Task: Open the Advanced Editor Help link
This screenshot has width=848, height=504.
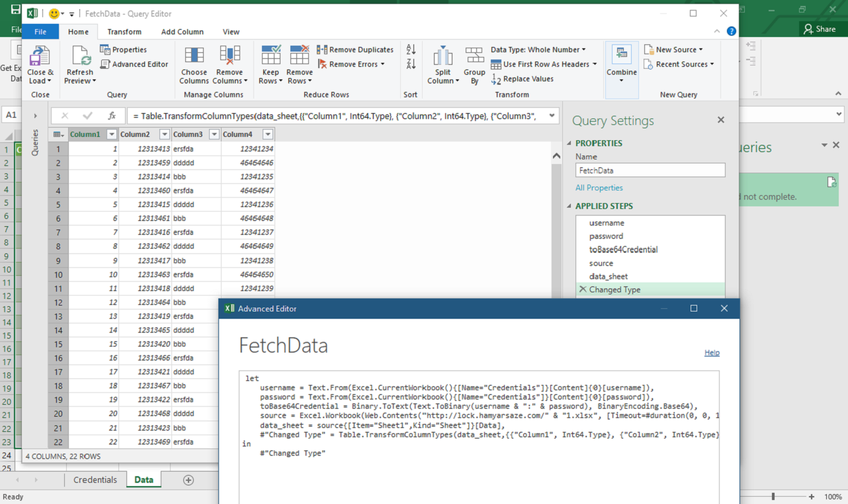Action: (x=712, y=353)
